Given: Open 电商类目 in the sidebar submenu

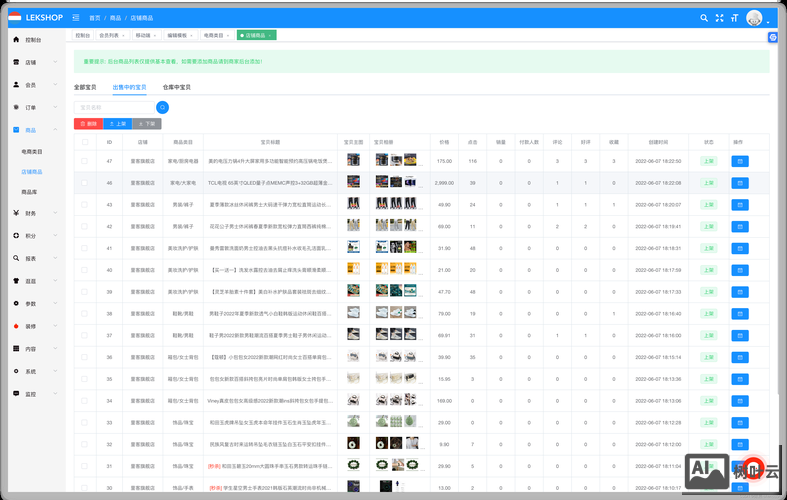Looking at the screenshot, I should [x=32, y=151].
